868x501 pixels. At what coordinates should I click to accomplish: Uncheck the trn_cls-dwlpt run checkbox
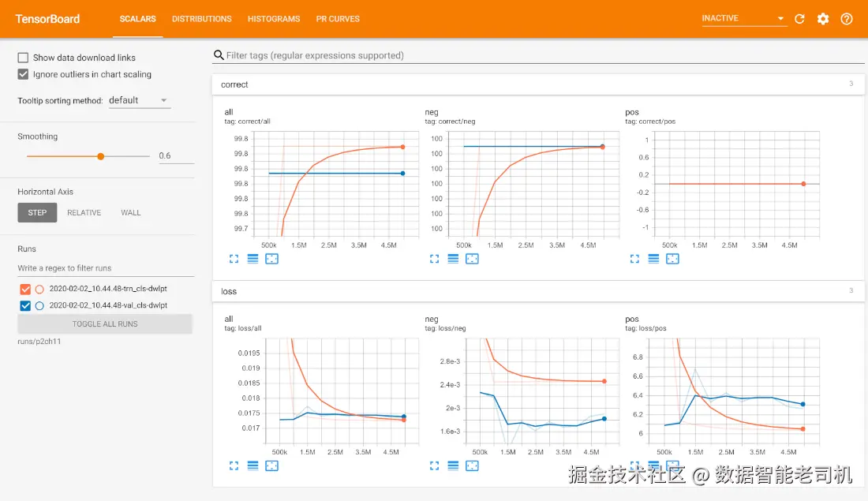[25, 289]
